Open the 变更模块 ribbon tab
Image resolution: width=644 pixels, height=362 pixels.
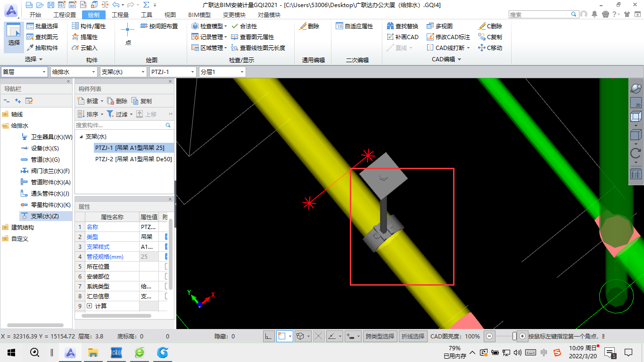coord(234,15)
